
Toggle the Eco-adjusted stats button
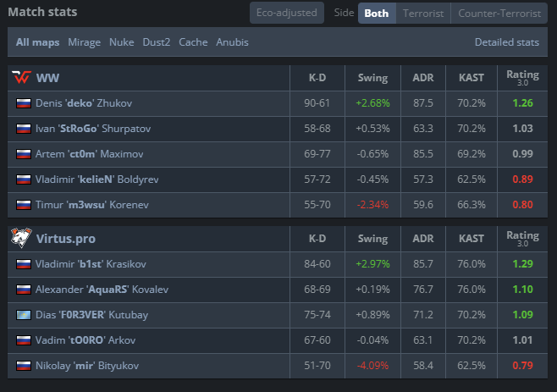[287, 13]
